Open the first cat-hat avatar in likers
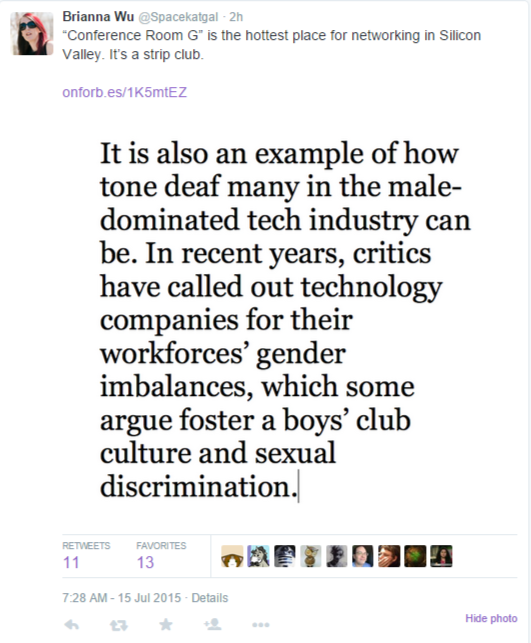Image resolution: width=531 pixels, height=643 pixels. [232, 556]
